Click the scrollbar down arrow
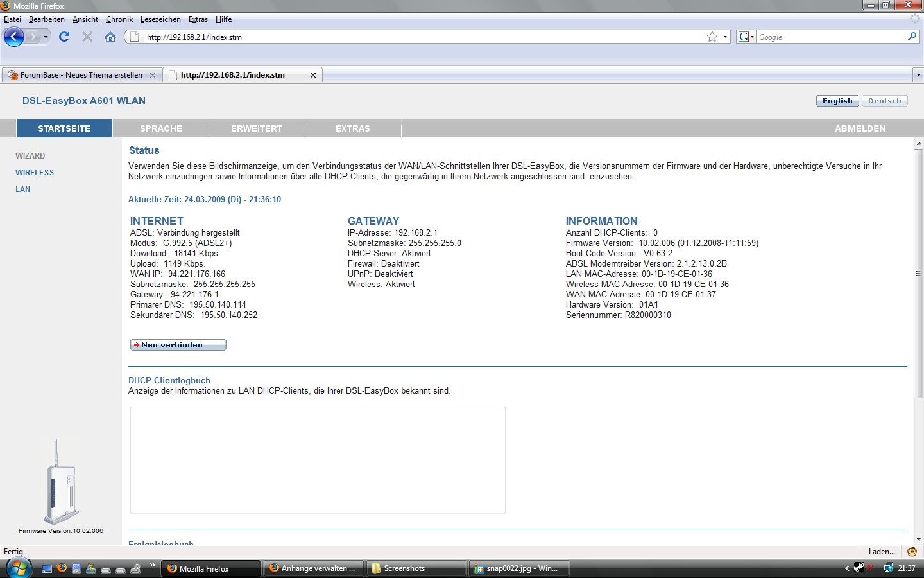Screen dimensions: 924x578 (x=918, y=539)
